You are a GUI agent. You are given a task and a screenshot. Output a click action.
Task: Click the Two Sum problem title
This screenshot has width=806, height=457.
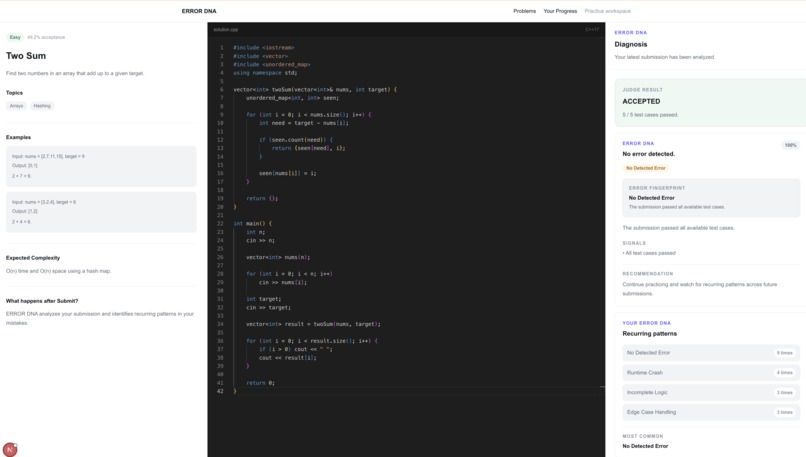click(x=26, y=56)
